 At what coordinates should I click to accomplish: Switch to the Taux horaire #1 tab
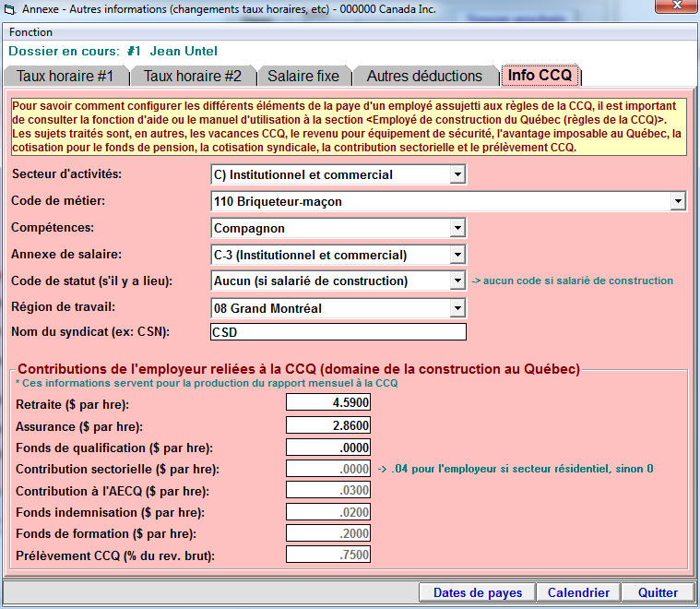pos(65,76)
